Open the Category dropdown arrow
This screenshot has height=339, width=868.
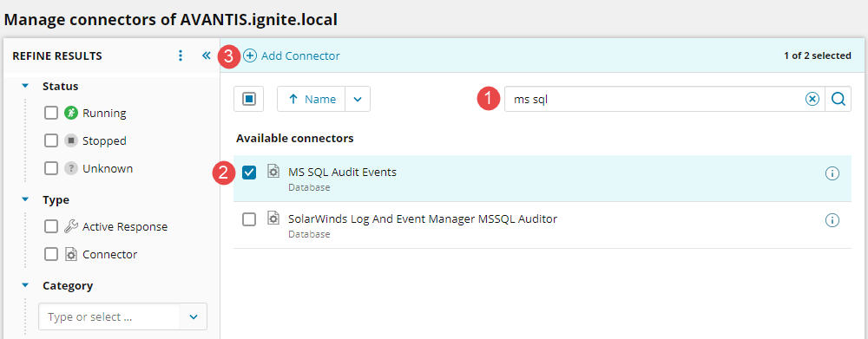194,316
